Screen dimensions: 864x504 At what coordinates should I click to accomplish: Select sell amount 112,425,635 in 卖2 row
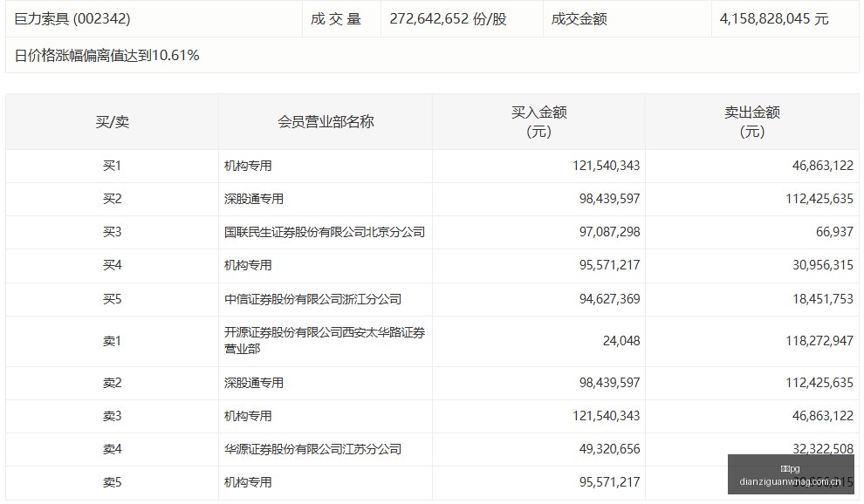819,383
